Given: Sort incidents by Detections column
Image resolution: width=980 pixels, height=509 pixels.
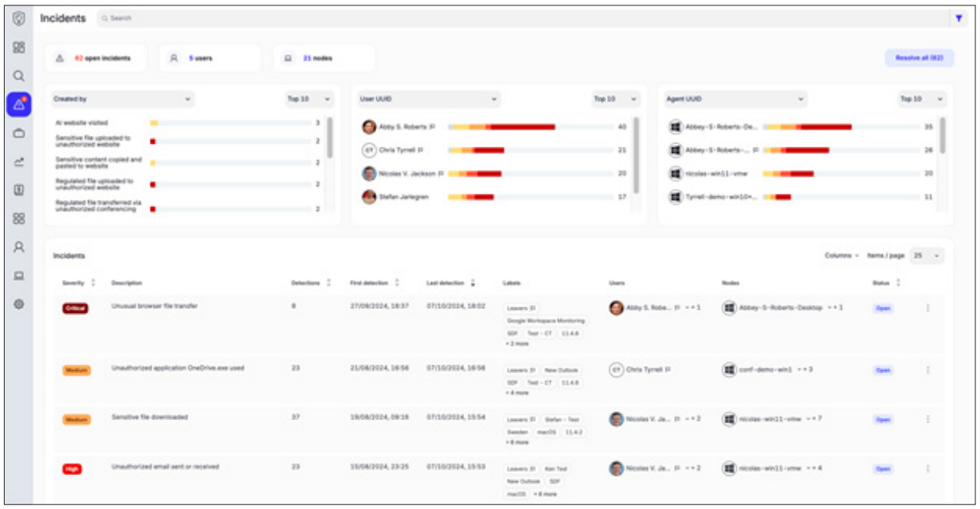Looking at the screenshot, I should pos(329,283).
